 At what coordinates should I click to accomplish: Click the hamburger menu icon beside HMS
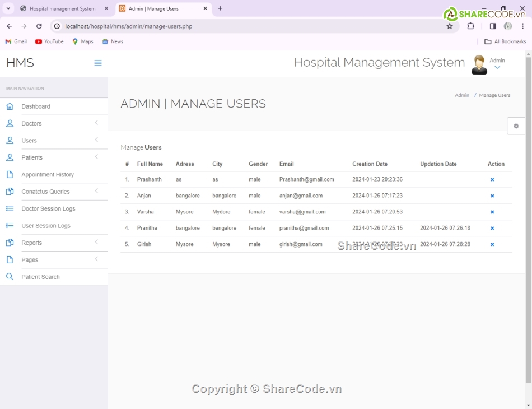[98, 63]
